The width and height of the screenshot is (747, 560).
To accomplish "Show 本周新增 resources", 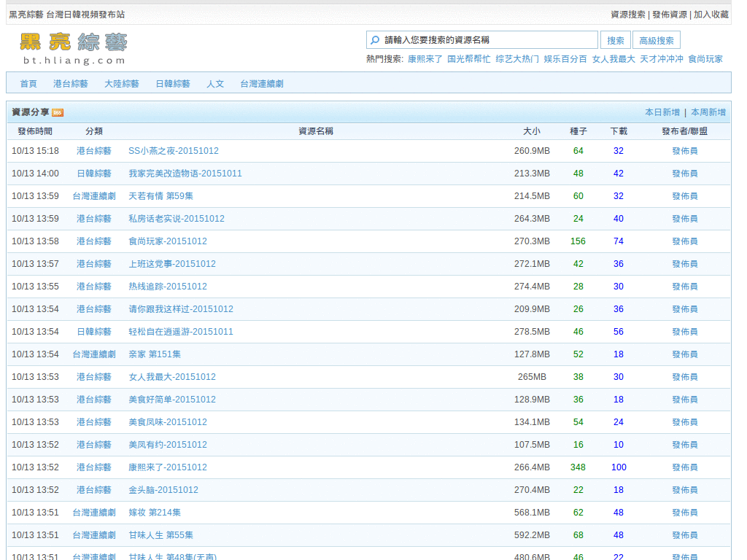I will [708, 112].
